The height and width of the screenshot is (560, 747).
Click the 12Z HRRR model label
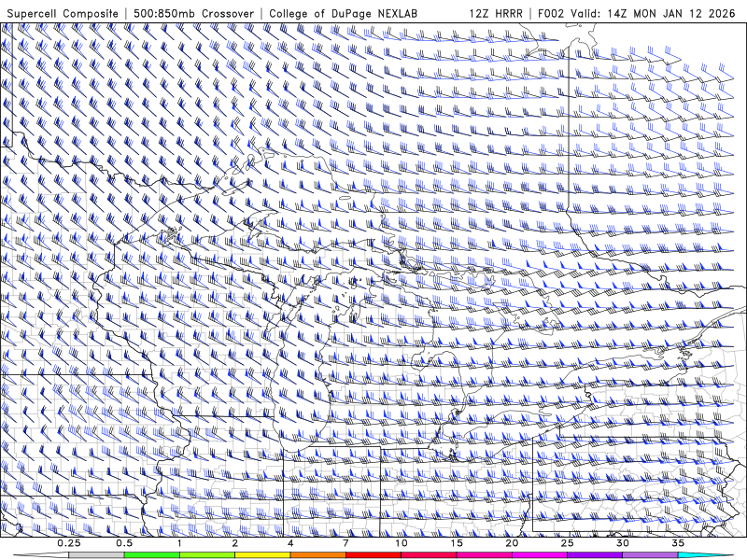[x=496, y=13]
